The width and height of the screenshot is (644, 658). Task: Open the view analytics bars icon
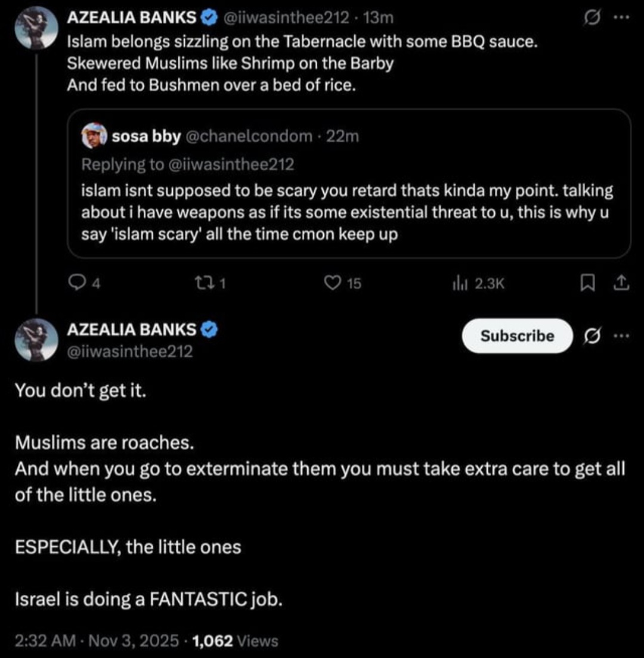tap(460, 284)
